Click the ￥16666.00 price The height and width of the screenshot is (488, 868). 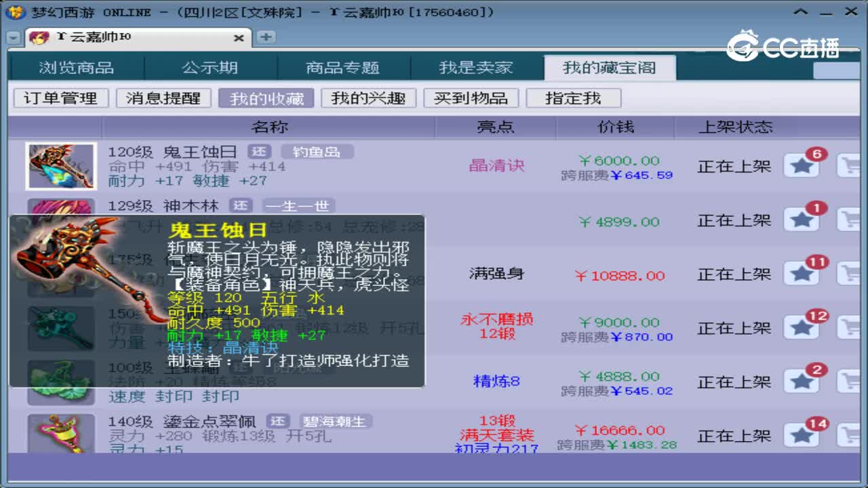point(620,430)
